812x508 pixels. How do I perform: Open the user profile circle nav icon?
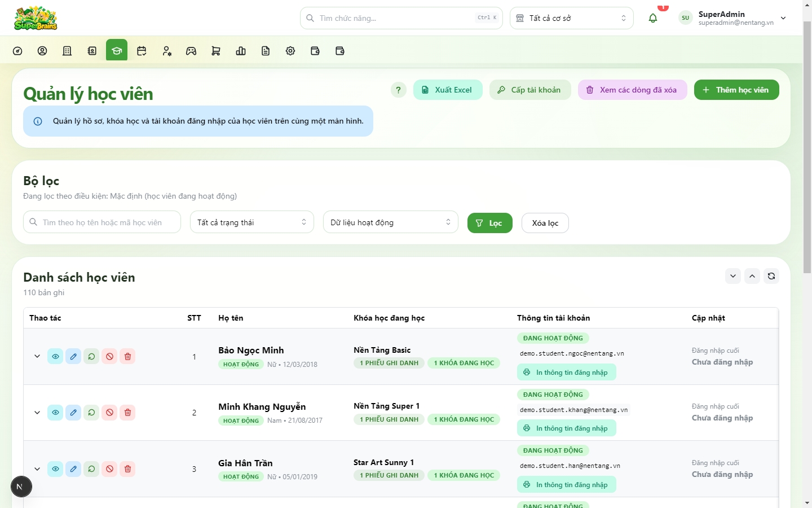42,51
